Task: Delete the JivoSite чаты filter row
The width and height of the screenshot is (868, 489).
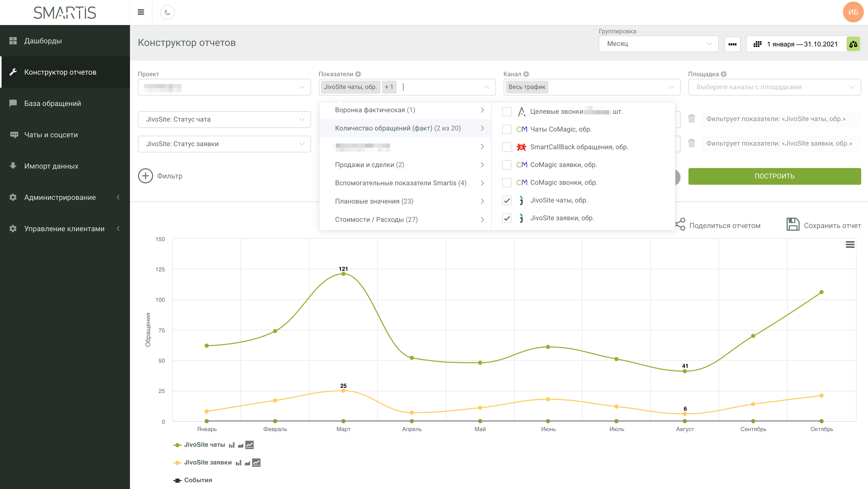Action: coord(691,119)
